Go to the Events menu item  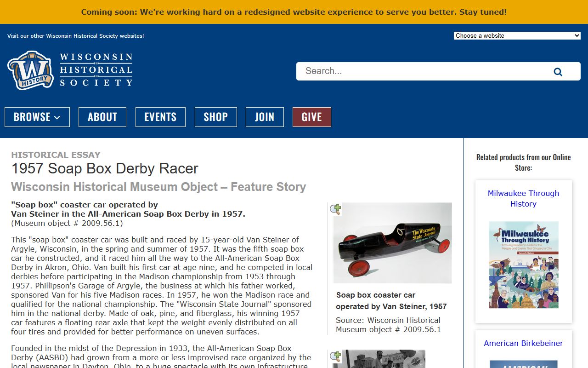click(160, 117)
